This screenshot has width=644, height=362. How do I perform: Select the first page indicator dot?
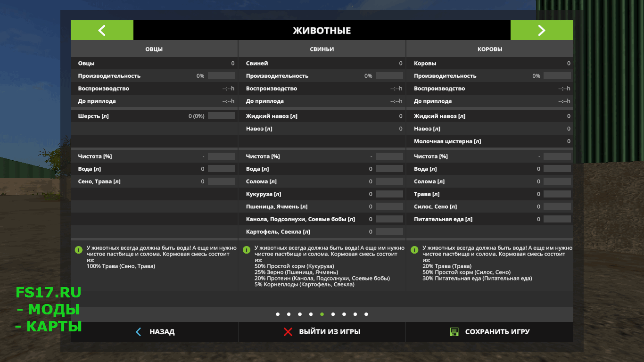click(x=278, y=314)
